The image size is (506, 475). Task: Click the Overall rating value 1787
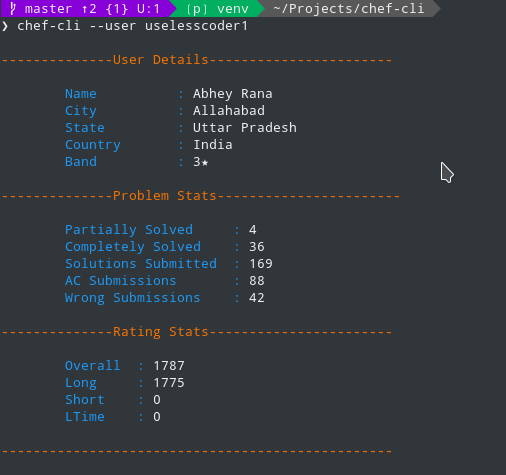pyautogui.click(x=169, y=366)
